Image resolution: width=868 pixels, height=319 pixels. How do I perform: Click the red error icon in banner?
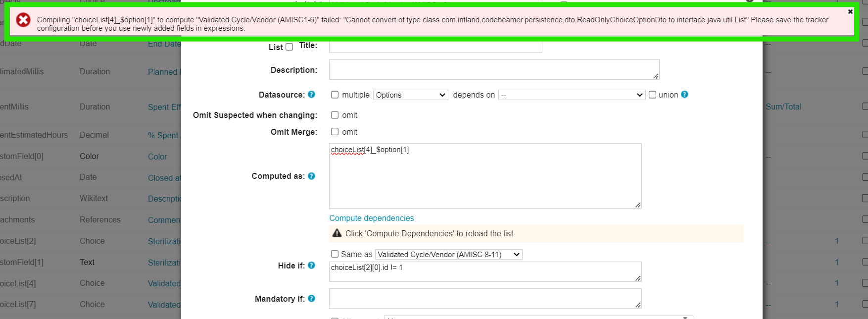23,20
